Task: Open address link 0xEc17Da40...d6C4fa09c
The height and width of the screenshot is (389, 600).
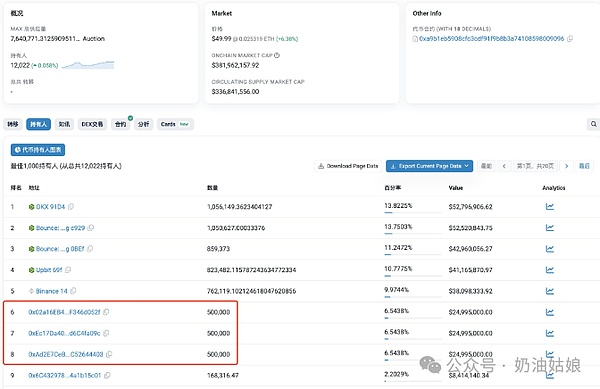Action: [64, 333]
